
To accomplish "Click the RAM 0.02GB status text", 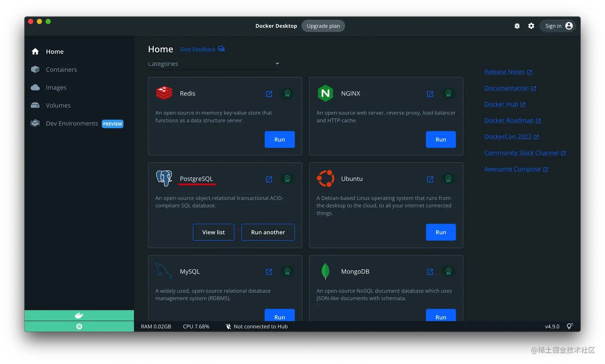I will click(156, 327).
